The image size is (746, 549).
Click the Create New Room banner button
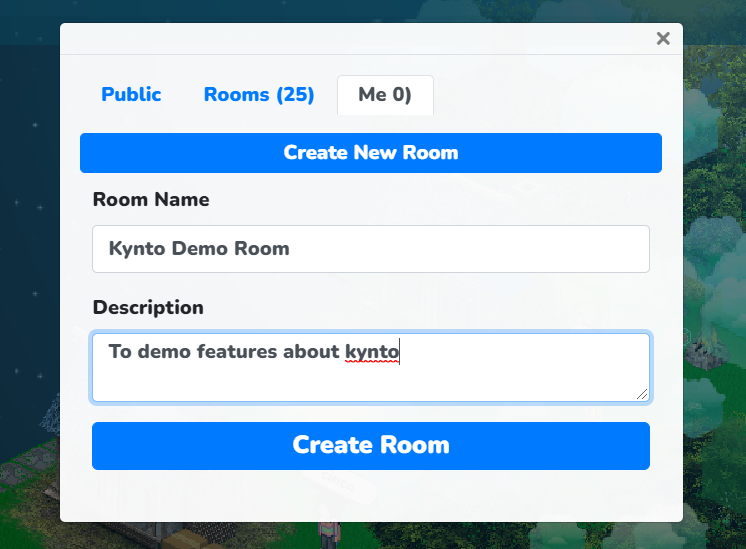[x=371, y=153]
